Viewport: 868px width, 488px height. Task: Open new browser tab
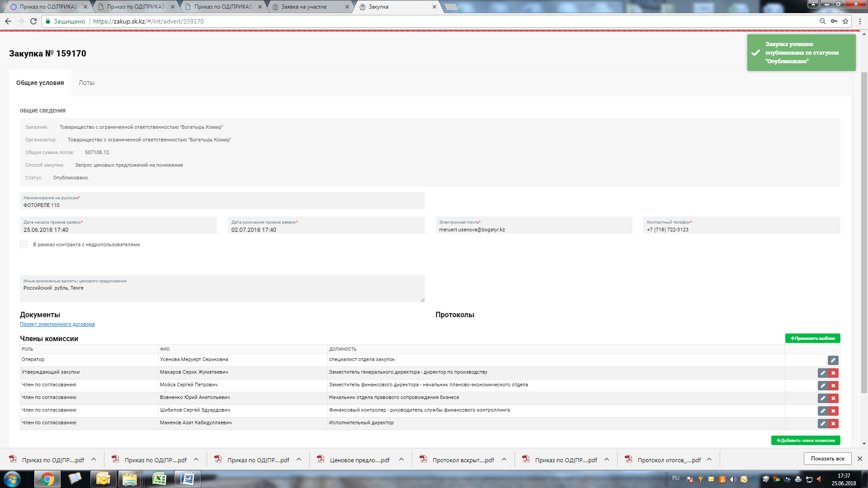[451, 7]
